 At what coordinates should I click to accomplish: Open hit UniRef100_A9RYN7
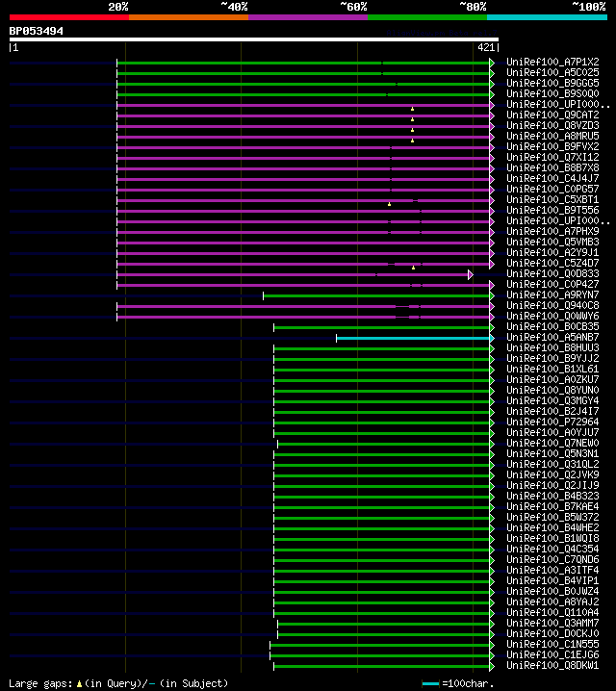tap(552, 294)
